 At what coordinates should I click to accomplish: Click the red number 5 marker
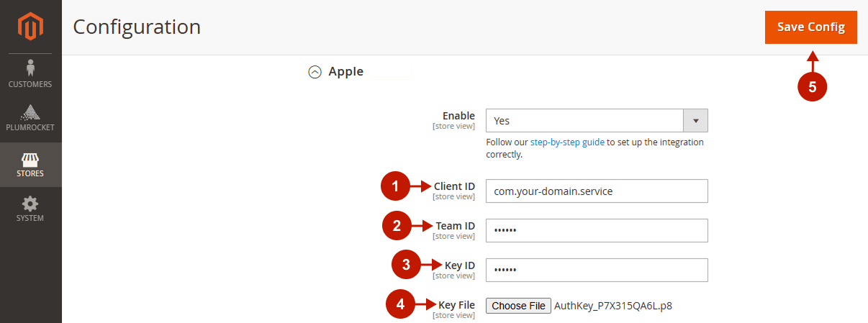pos(812,87)
